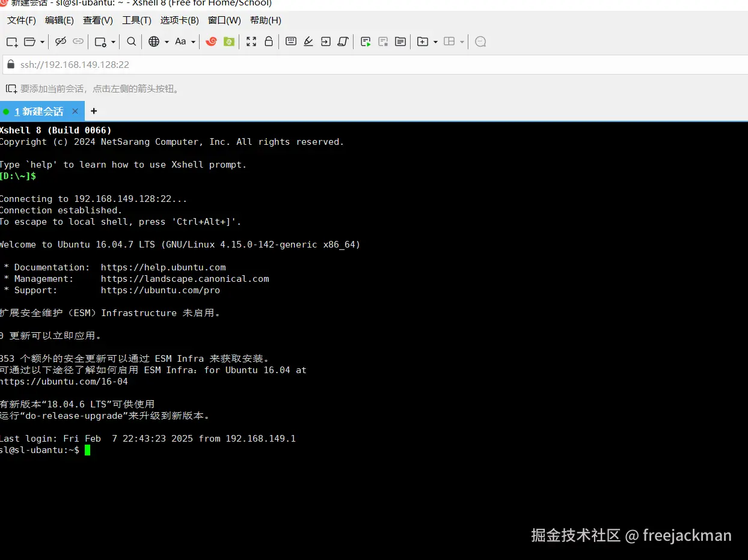Click the New tab plus-box icon

click(x=423, y=41)
